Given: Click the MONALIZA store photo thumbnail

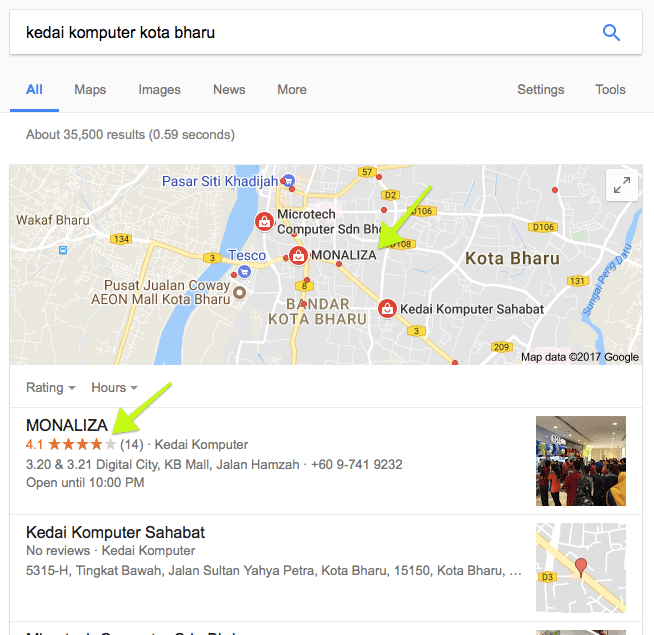Looking at the screenshot, I should [581, 461].
